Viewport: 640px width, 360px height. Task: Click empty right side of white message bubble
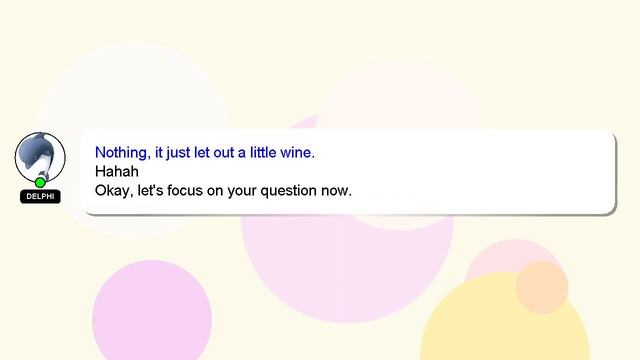coord(490,171)
